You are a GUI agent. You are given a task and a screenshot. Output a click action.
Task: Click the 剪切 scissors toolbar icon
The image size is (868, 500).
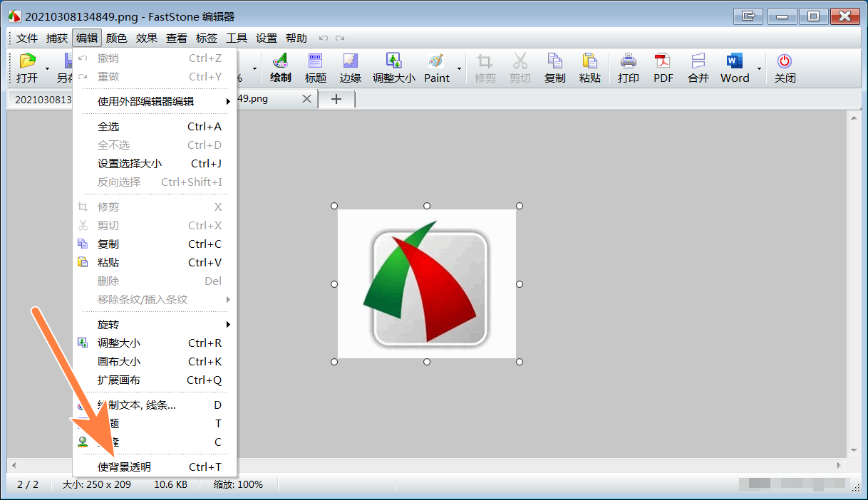coord(520,68)
